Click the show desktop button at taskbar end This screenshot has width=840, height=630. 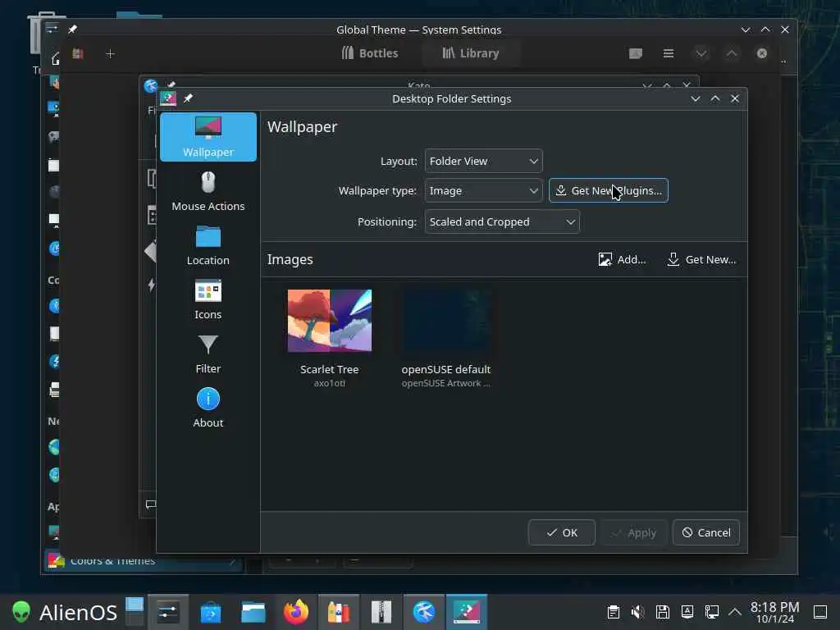point(820,612)
